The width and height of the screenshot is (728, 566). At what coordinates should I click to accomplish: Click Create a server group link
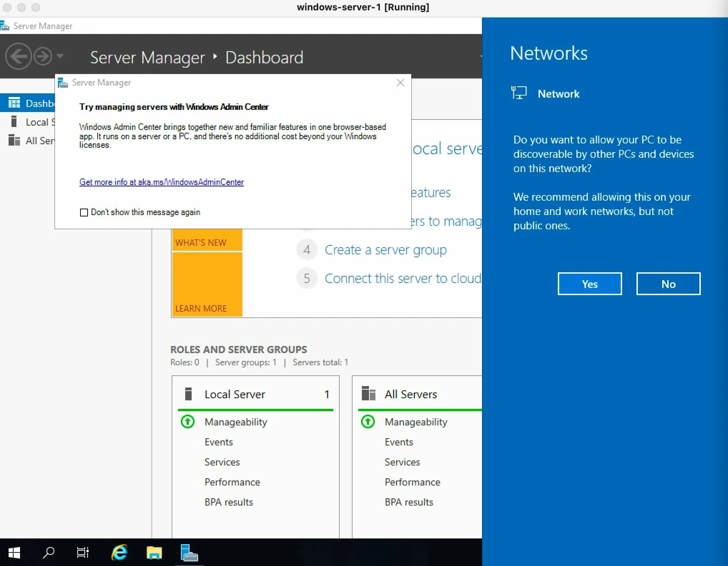click(385, 250)
